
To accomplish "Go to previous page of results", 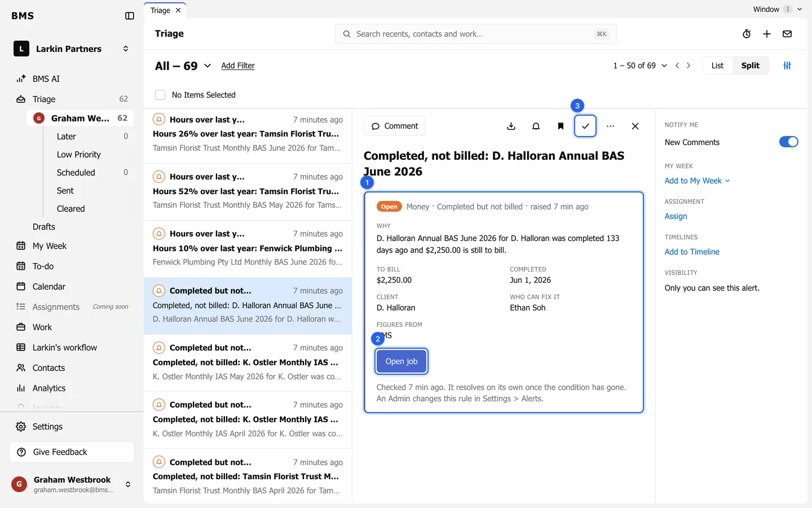I will click(x=677, y=65).
